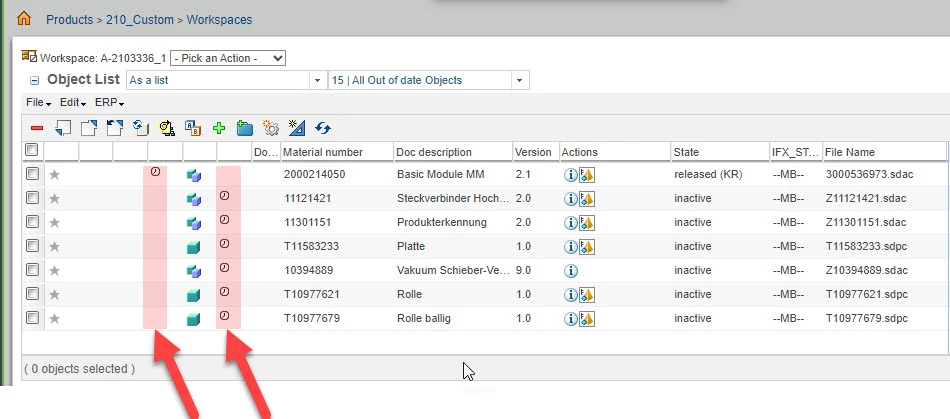Click the workspace icon beside A-2103336_1
950x419 pixels.
tap(30, 56)
